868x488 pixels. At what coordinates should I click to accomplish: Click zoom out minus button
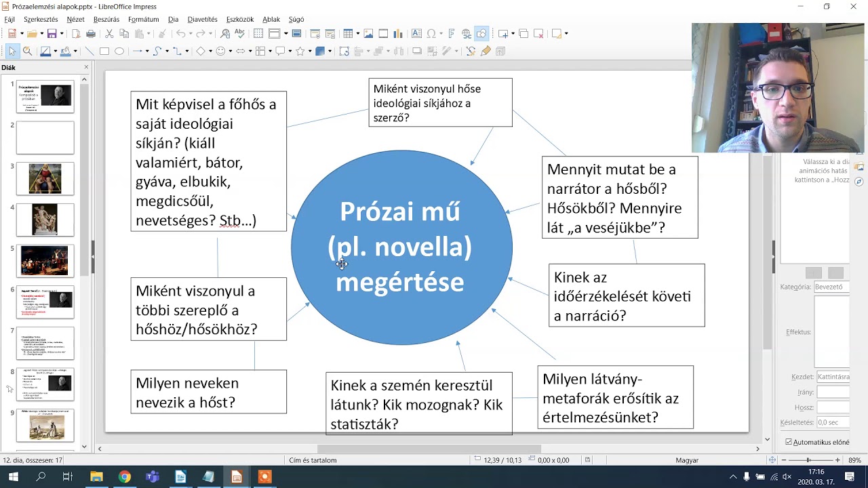pos(784,460)
